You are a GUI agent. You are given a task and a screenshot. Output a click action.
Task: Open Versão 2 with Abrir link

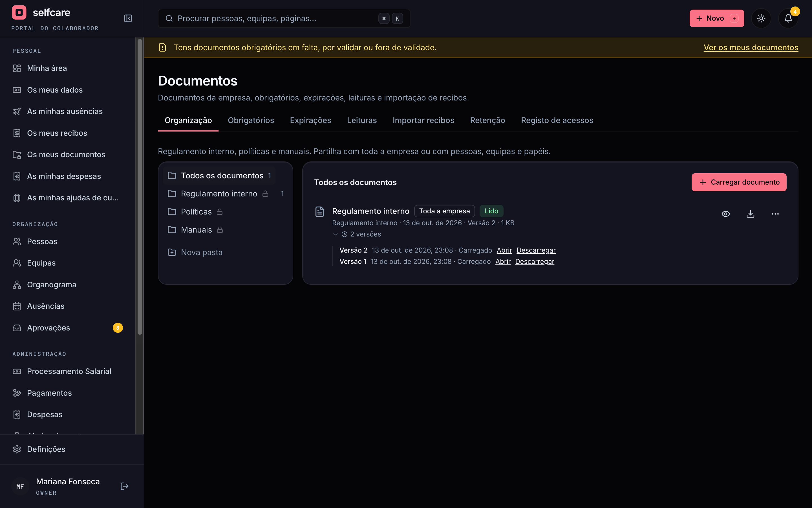click(x=504, y=250)
